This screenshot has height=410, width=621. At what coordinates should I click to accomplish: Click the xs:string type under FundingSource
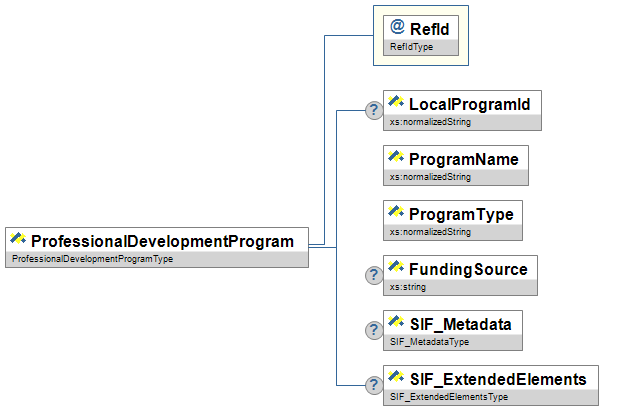405,287
